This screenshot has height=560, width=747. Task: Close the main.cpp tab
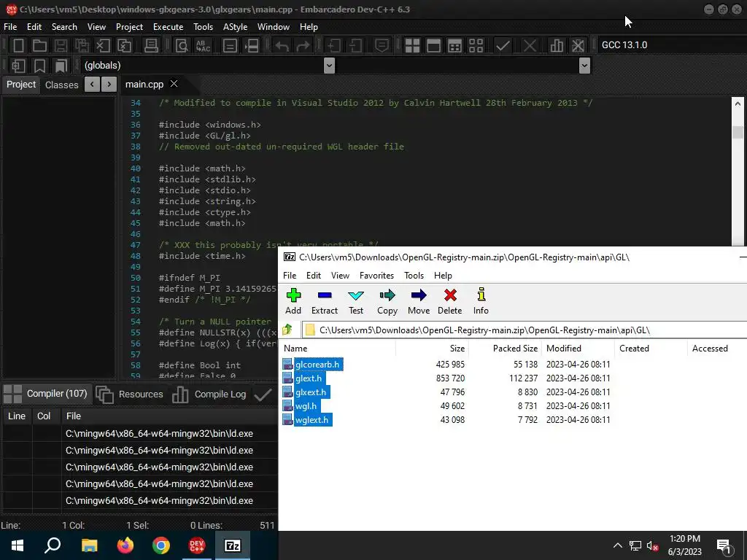[174, 84]
